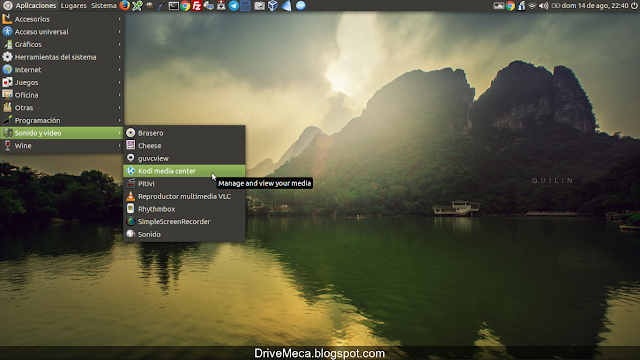Launch Rhythmbox music player
The height and width of the screenshot is (360, 640).
[184, 209]
